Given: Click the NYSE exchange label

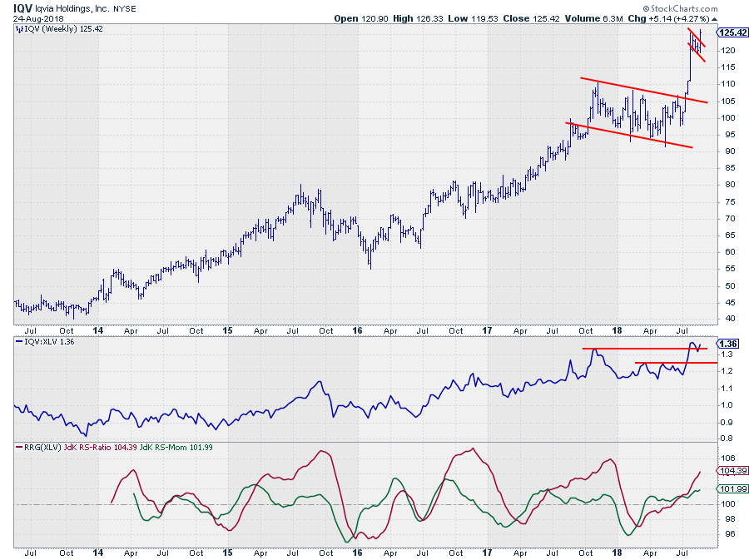Looking at the screenshot, I should pyautogui.click(x=125, y=8).
